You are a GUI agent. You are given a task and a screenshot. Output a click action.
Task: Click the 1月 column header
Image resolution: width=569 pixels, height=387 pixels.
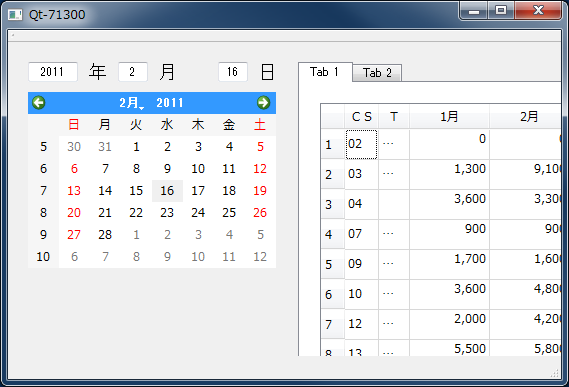point(450,117)
